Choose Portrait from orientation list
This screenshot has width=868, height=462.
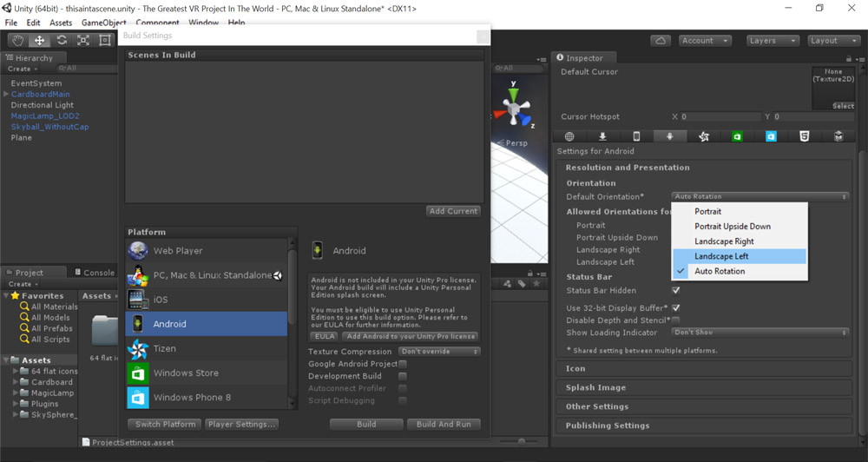[739, 211]
